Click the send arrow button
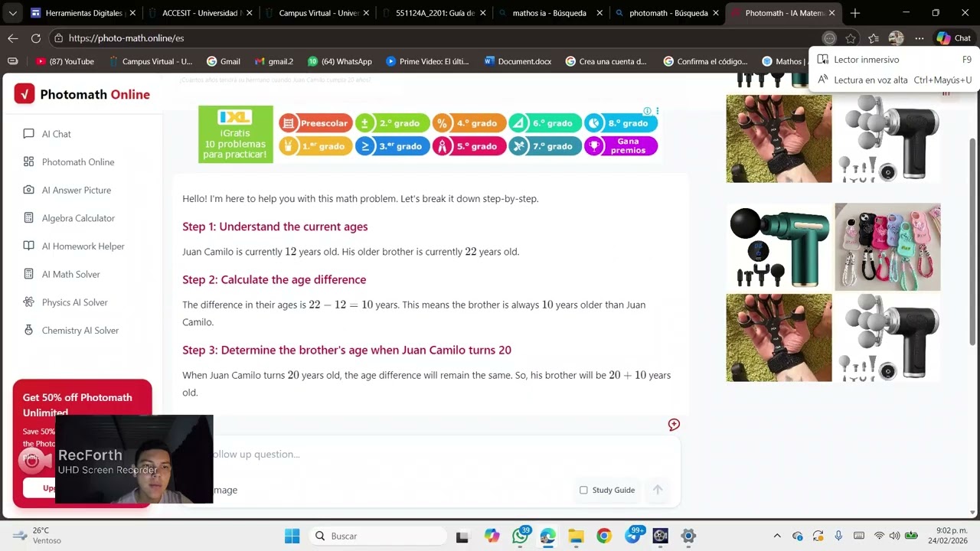 coord(657,490)
